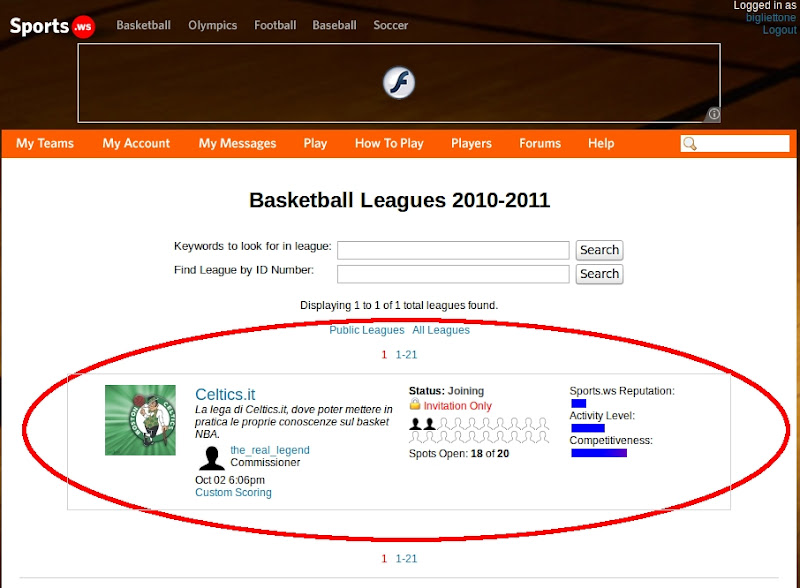This screenshot has width=800, height=588.
Task: Click the Displaying 1 to 1 leagues text
Action: click(x=399, y=305)
